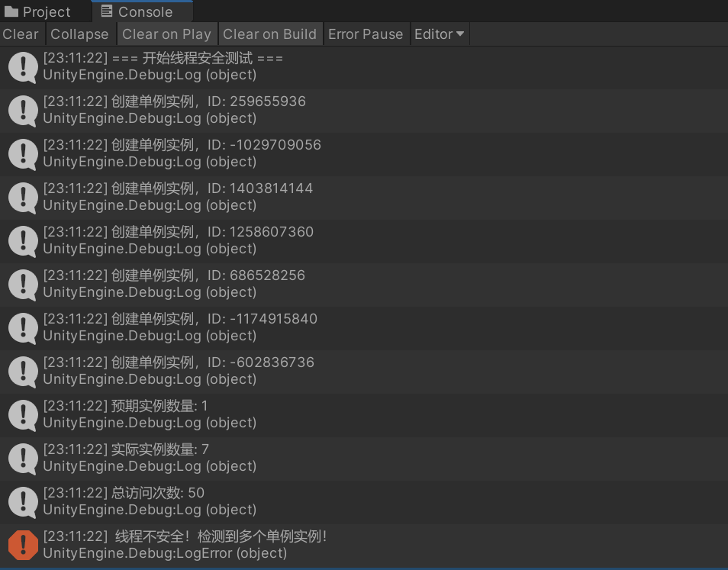Click the Project tab folder icon
The height and width of the screenshot is (570, 728).
(11, 11)
